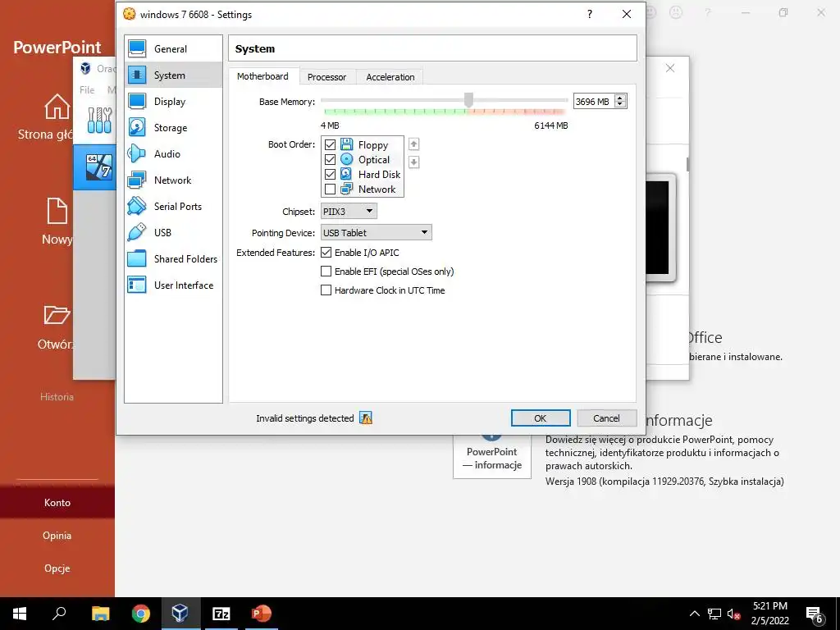Open the Pointing Device dropdown
Image resolution: width=840 pixels, height=630 pixels.
click(x=376, y=232)
